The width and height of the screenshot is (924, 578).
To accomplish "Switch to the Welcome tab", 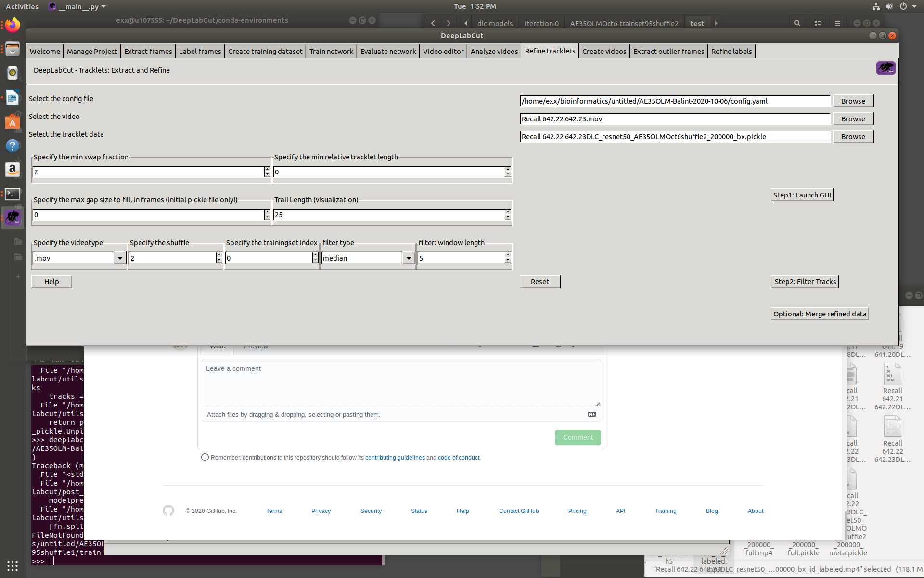I will coord(45,52).
